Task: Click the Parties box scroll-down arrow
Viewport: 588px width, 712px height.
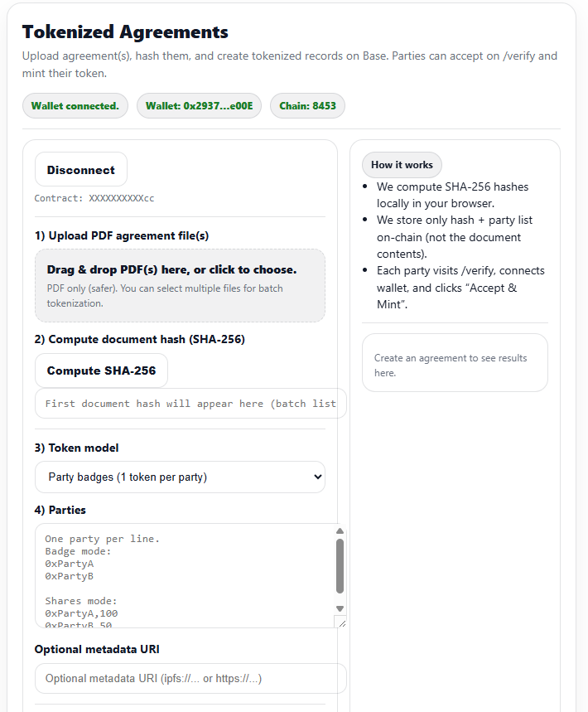Action: [340, 608]
